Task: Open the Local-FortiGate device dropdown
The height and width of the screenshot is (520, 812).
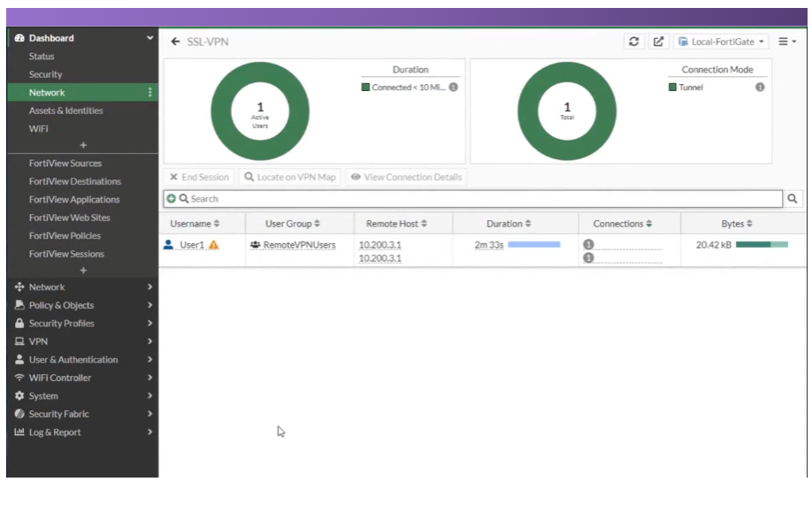Action: (719, 41)
